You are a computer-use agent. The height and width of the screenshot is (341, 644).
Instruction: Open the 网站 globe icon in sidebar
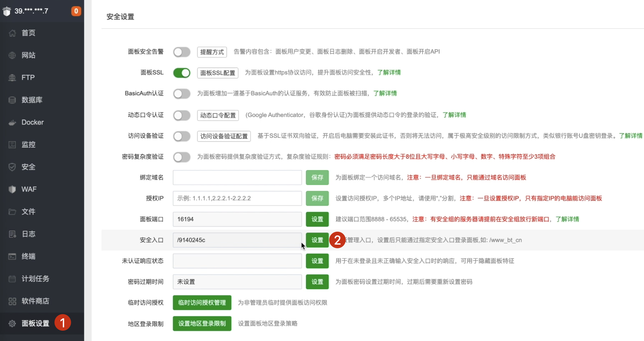click(x=12, y=55)
